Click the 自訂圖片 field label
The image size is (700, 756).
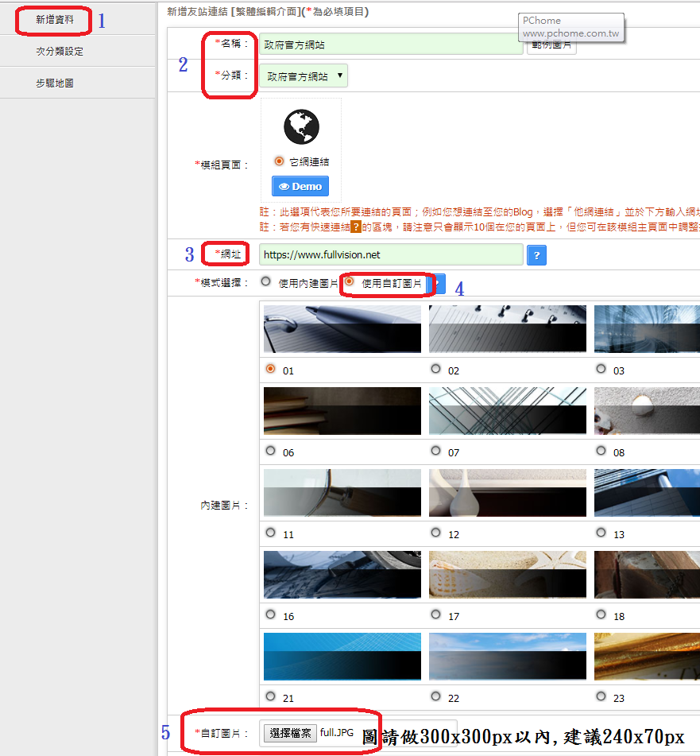pos(222,733)
